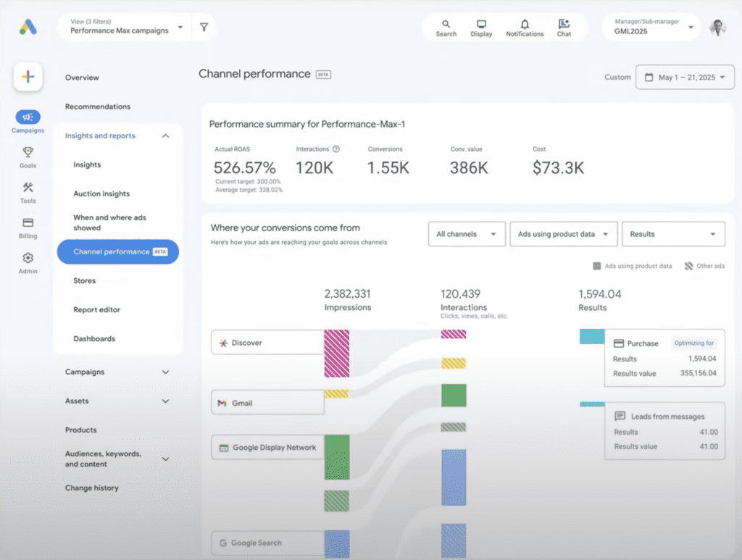Open the May 1 – 21, 2025 date dropdown
Viewport: 742px width, 560px height.
click(685, 77)
